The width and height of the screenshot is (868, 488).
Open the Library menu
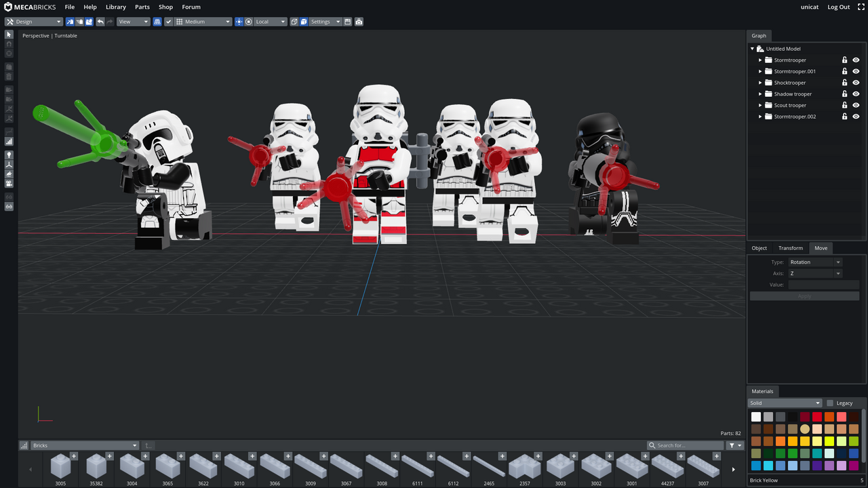click(116, 7)
